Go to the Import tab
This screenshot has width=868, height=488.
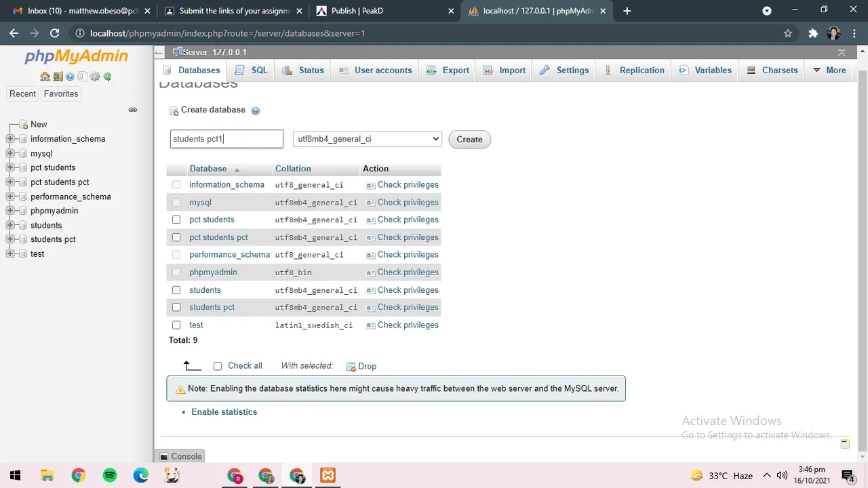pyautogui.click(x=504, y=70)
